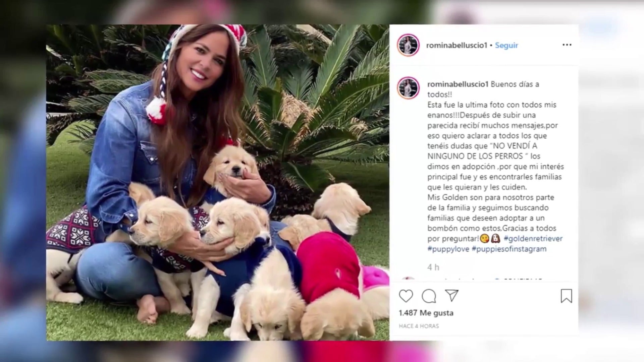Open the #puppylove hashtag
Viewport: 644px width, 362px height.
click(448, 249)
